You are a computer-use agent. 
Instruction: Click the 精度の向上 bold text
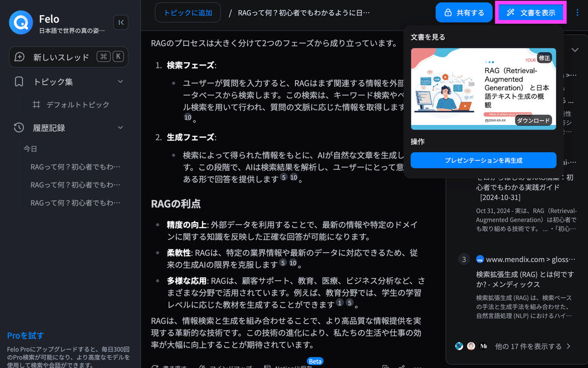click(186, 225)
